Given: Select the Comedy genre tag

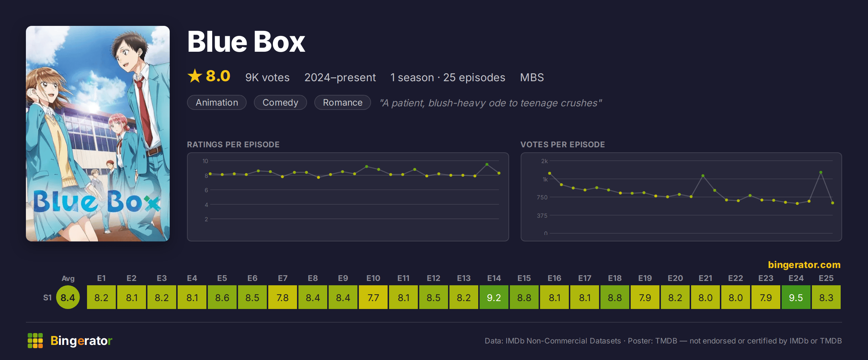Looking at the screenshot, I should [280, 102].
